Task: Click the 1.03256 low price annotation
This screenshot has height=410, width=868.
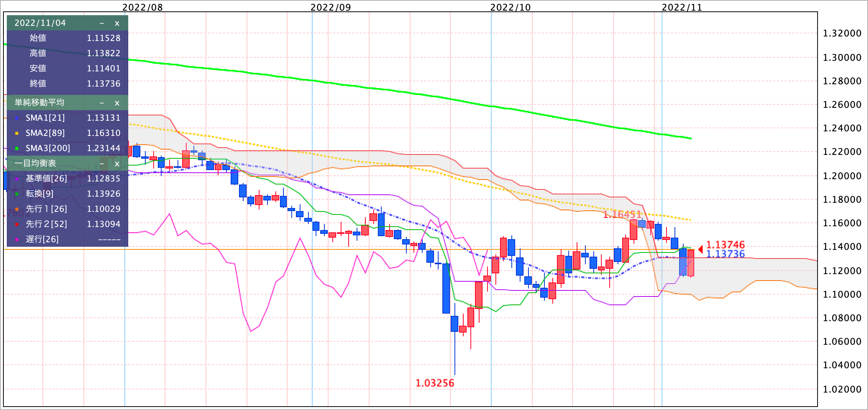Action: pos(435,383)
